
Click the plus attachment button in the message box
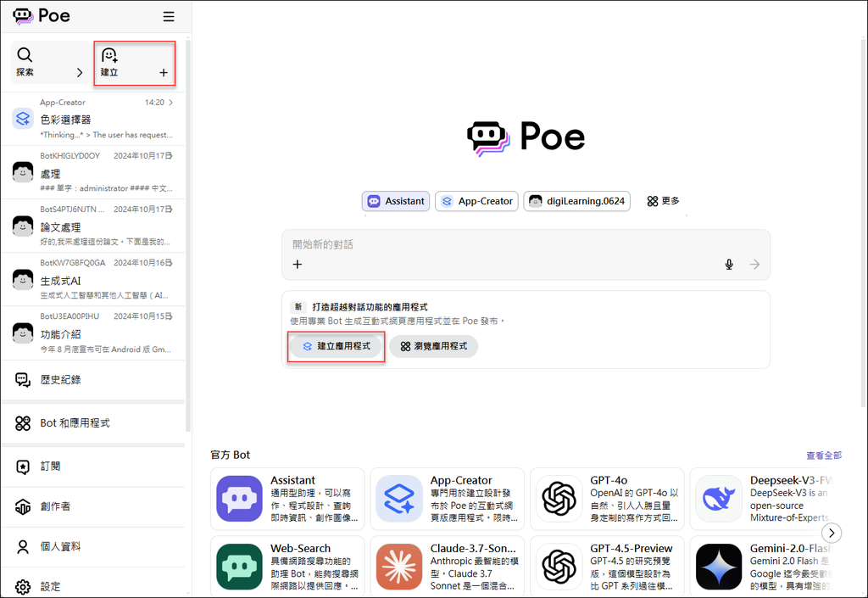pyautogui.click(x=298, y=265)
